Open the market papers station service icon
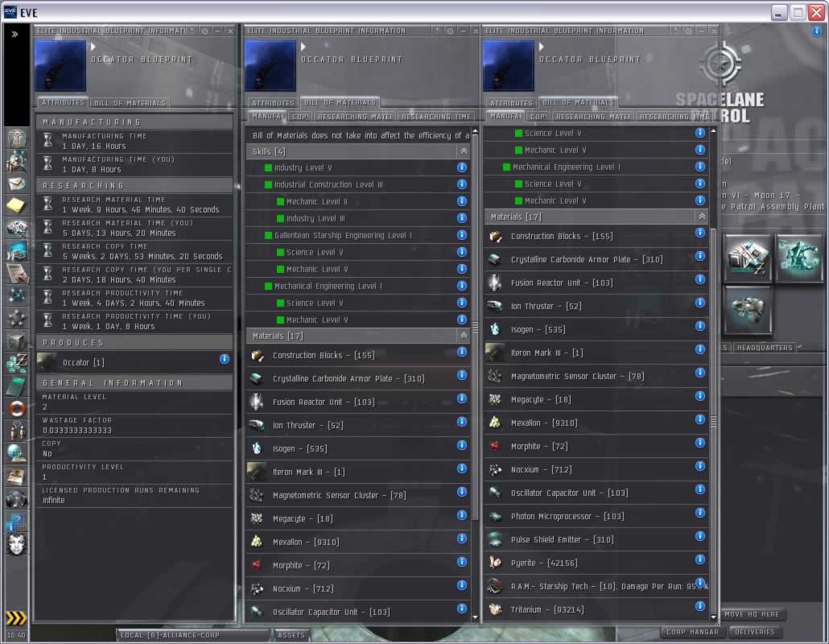The image size is (829, 644). 747,259
